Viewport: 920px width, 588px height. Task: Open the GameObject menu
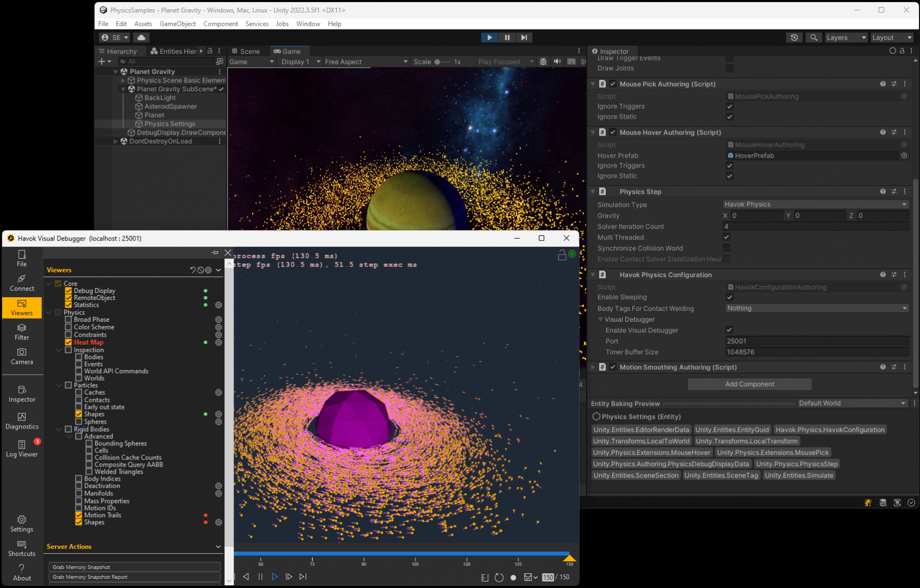[x=178, y=24]
